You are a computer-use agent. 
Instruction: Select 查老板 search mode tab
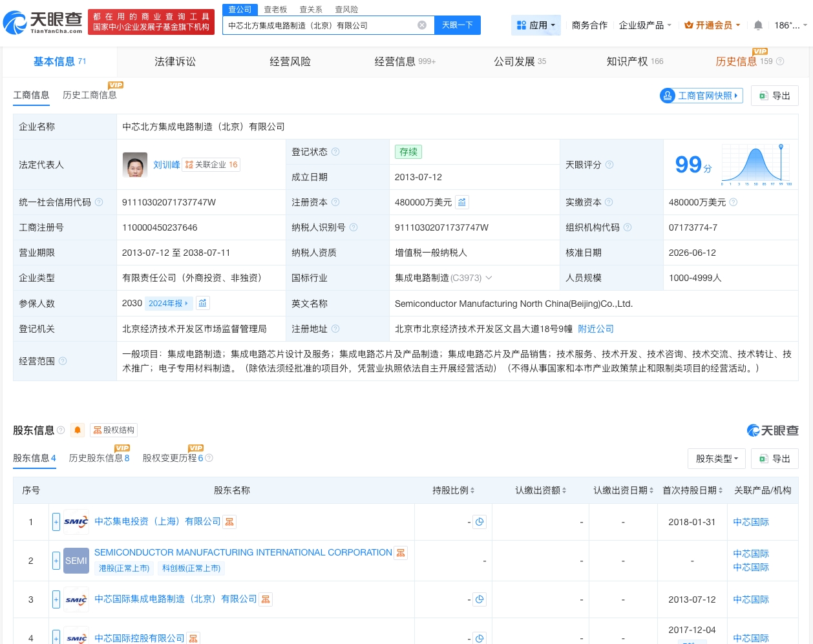coord(275,9)
